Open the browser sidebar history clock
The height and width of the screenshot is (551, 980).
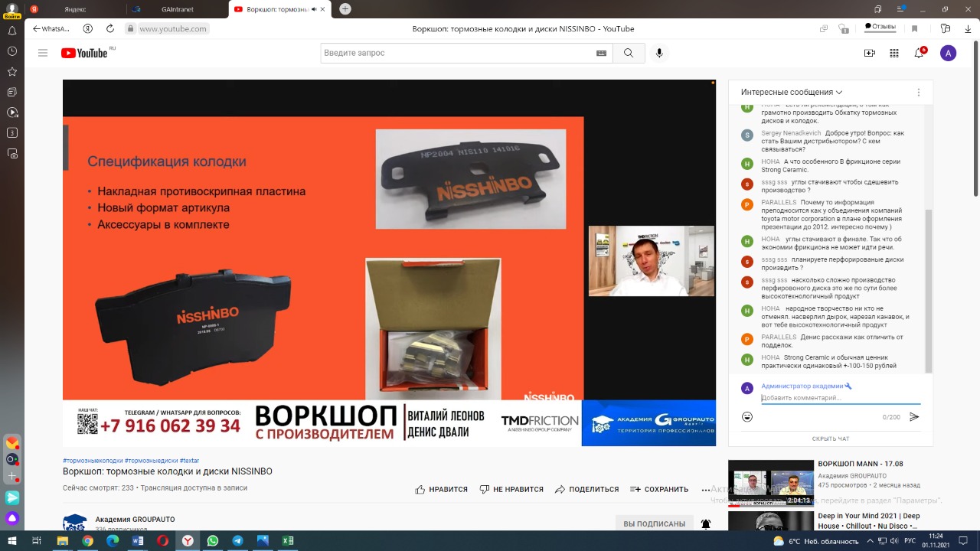pyautogui.click(x=12, y=51)
